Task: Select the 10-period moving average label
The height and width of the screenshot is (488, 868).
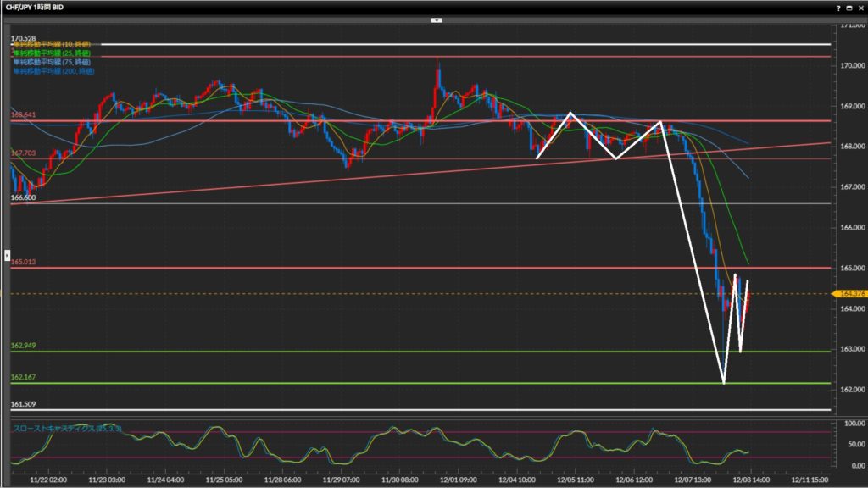Action: (51, 43)
